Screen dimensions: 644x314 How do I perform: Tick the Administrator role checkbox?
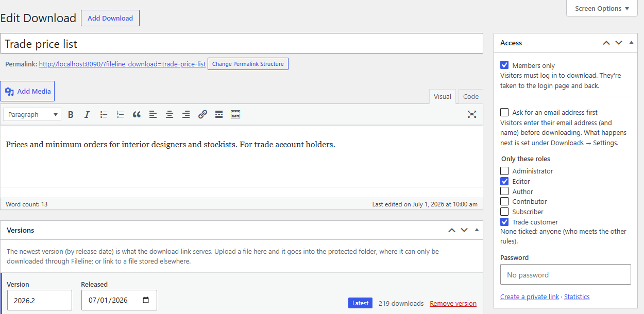point(505,171)
